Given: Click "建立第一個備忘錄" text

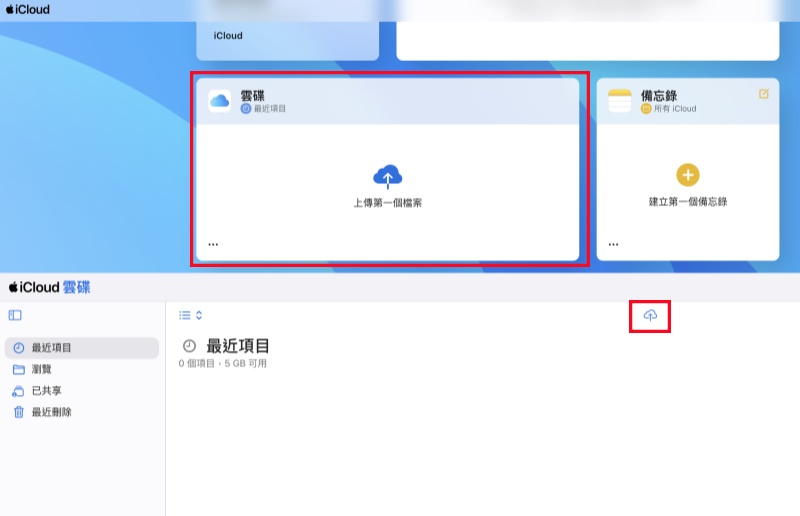Looking at the screenshot, I should [x=688, y=202].
